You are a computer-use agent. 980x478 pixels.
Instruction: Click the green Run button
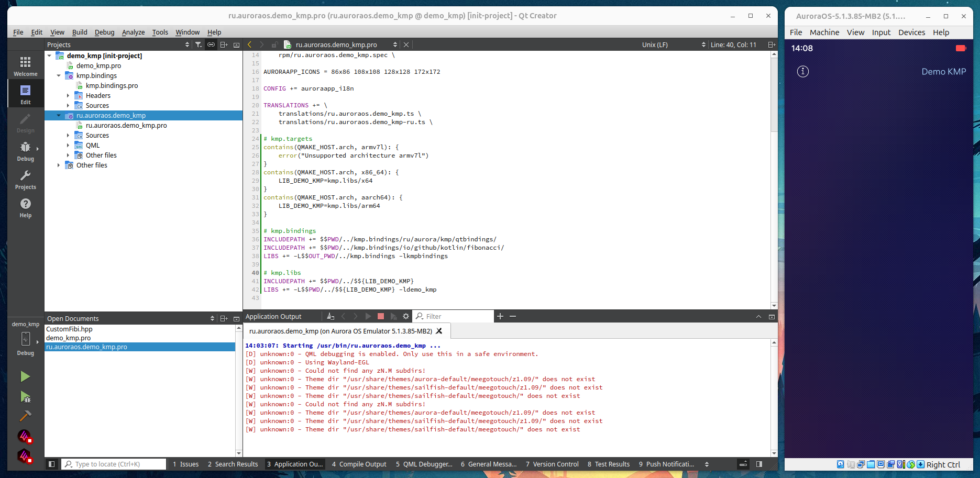point(25,376)
